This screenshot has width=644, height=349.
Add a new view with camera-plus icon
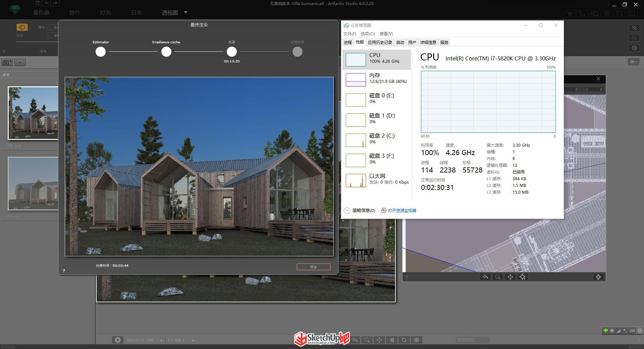7,62
